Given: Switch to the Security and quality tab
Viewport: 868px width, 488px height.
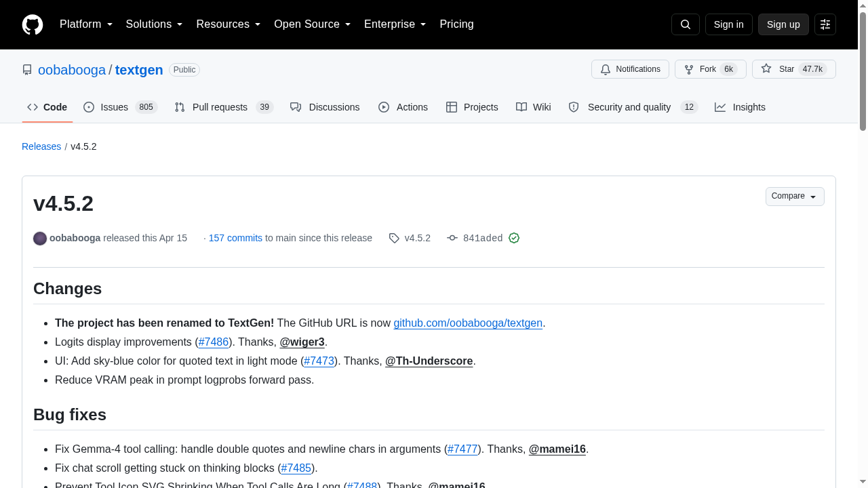Looking at the screenshot, I should click(633, 107).
